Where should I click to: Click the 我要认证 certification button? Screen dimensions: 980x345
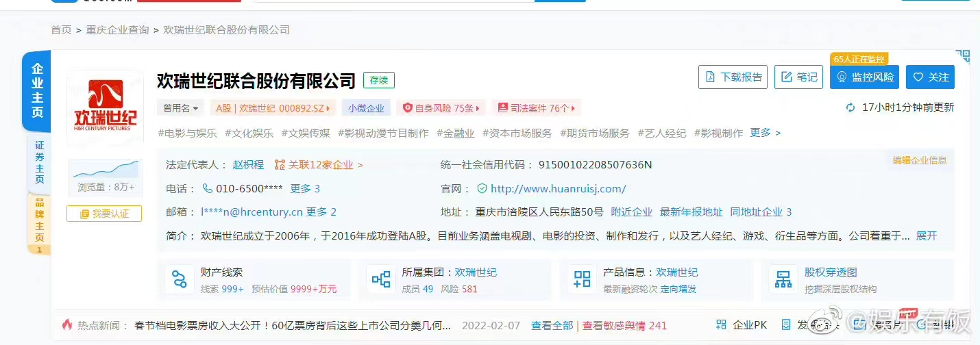pyautogui.click(x=104, y=214)
